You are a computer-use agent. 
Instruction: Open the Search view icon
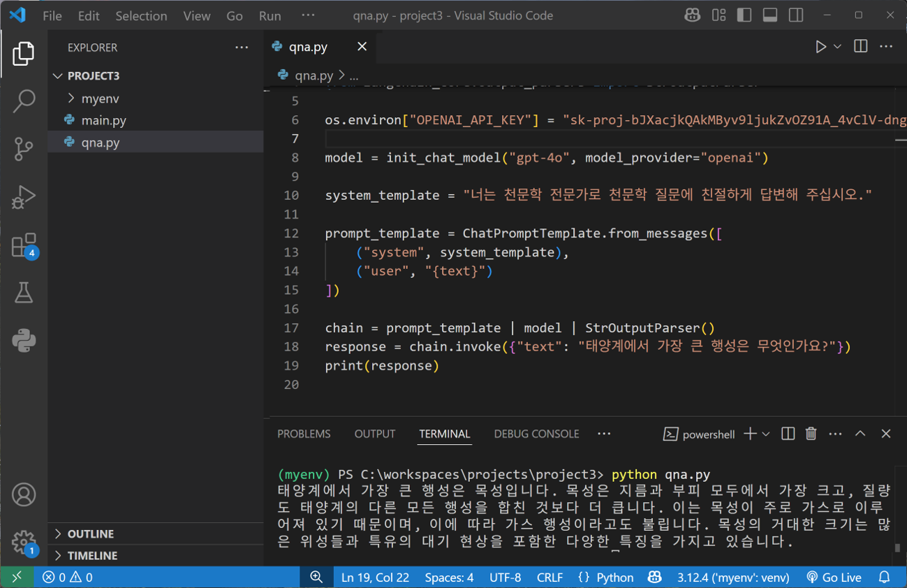(24, 101)
